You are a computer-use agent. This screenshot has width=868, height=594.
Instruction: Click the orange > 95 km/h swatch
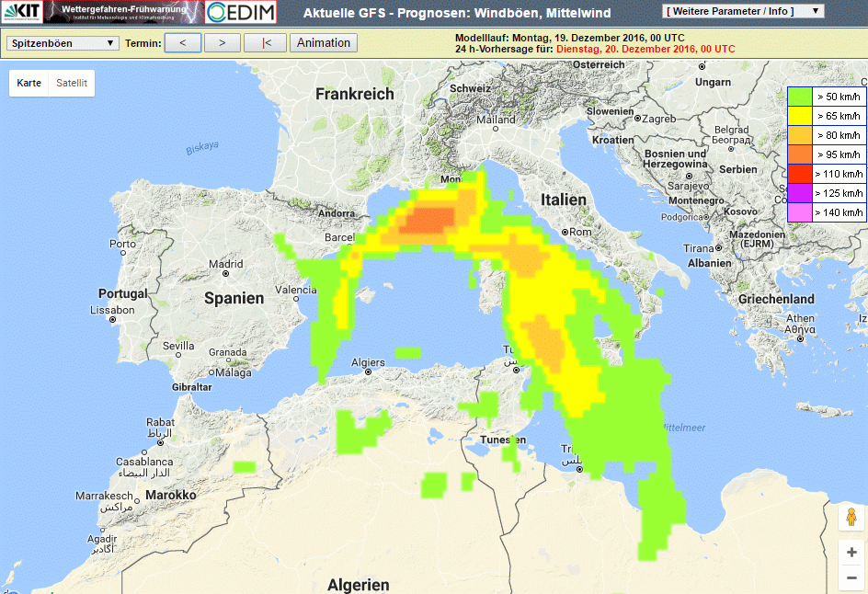pyautogui.click(x=800, y=154)
